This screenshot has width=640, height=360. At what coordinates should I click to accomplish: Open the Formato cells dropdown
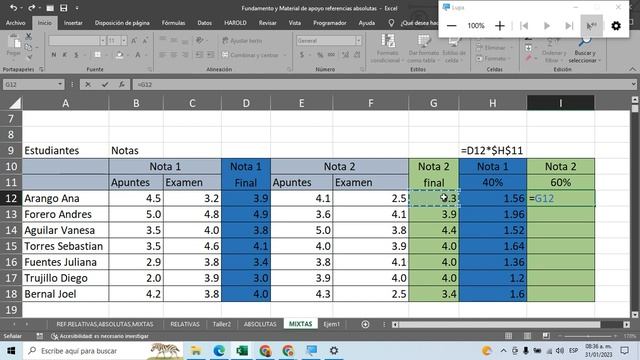click(494, 59)
